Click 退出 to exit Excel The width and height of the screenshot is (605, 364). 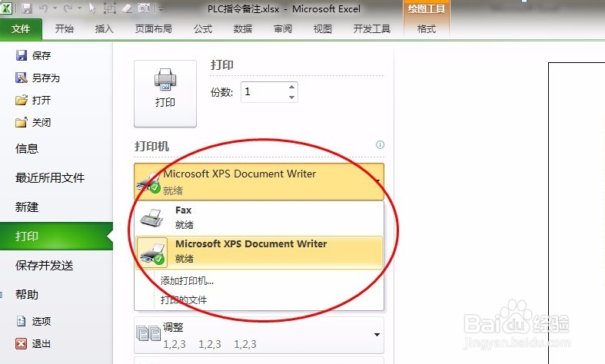(34, 343)
